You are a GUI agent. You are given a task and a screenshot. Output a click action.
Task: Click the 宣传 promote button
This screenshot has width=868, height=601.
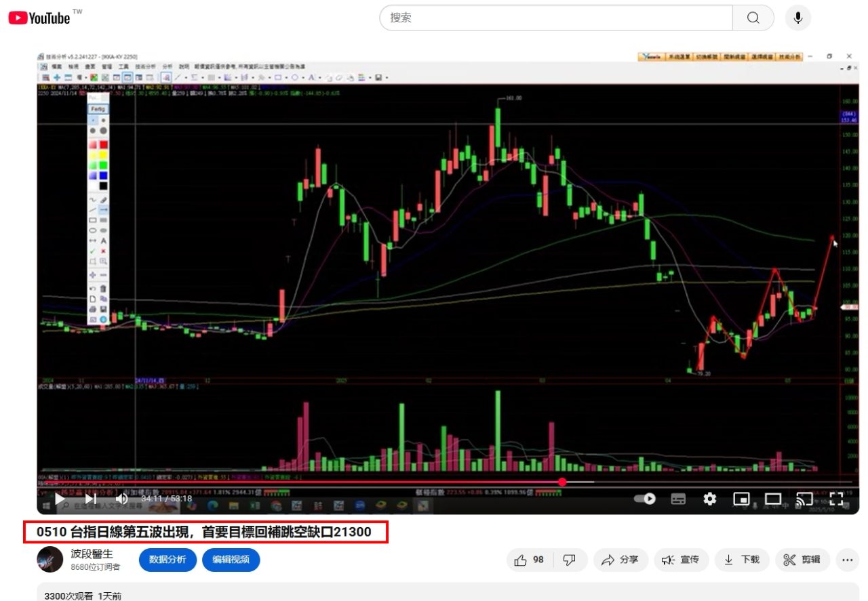pyautogui.click(x=681, y=560)
